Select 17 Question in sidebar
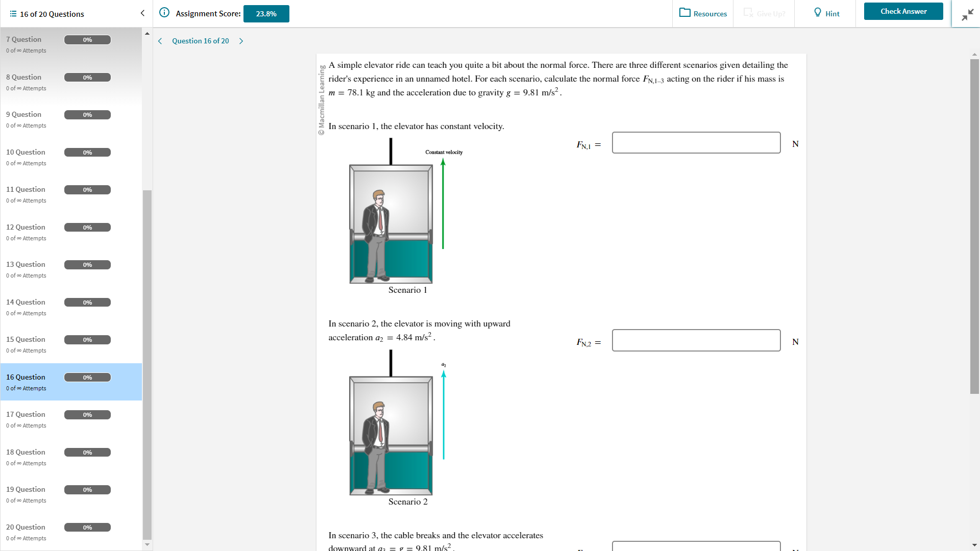 [26, 414]
